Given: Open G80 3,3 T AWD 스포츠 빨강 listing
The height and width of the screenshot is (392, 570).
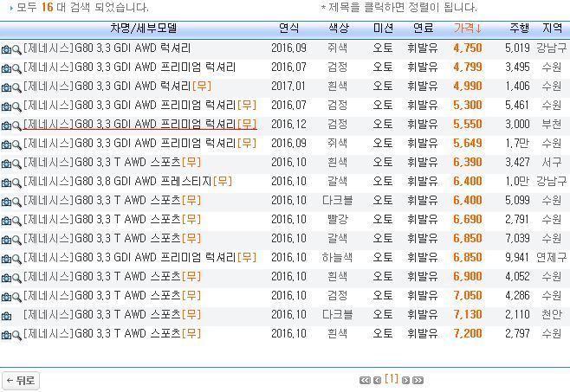Looking at the screenshot, I should pos(112,220).
